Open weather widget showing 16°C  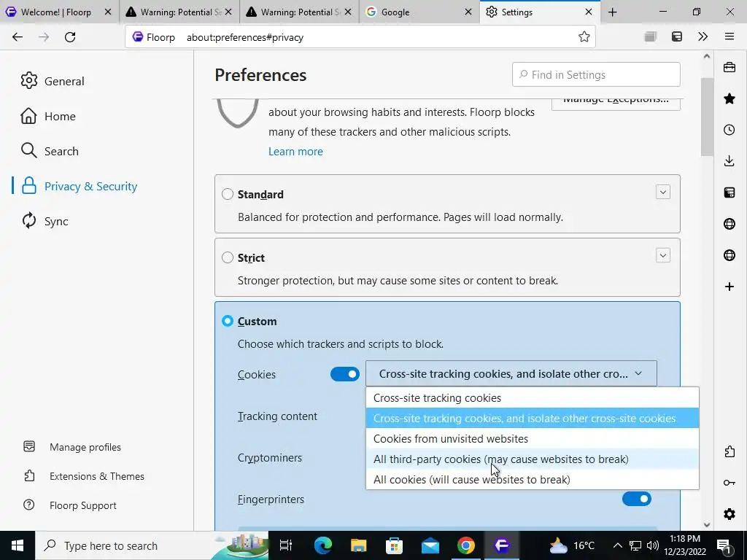[572, 545]
